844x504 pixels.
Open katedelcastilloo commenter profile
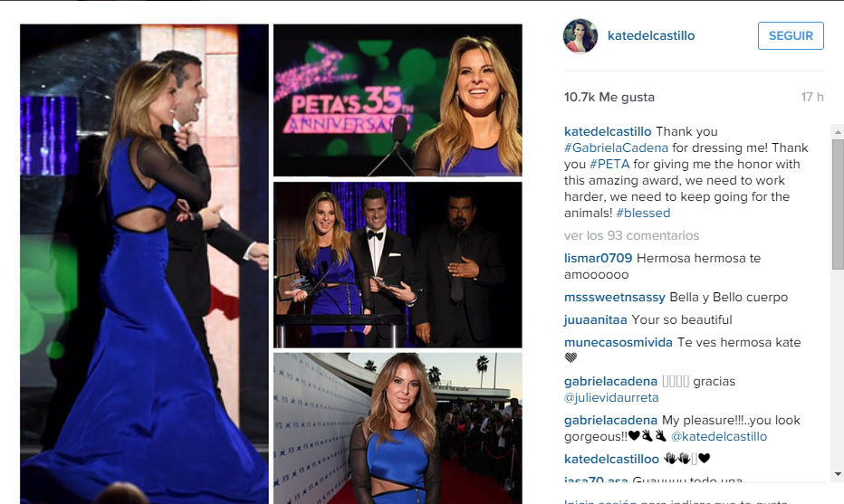(611, 460)
